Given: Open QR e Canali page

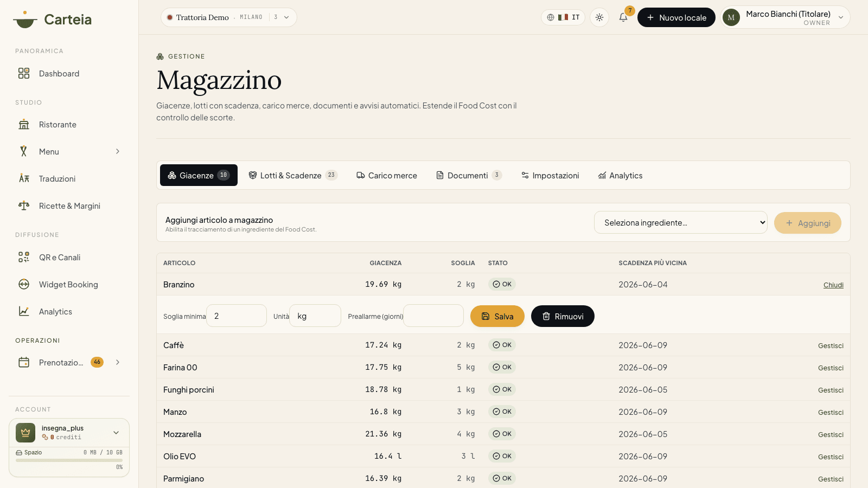Looking at the screenshot, I should click(x=69, y=258).
